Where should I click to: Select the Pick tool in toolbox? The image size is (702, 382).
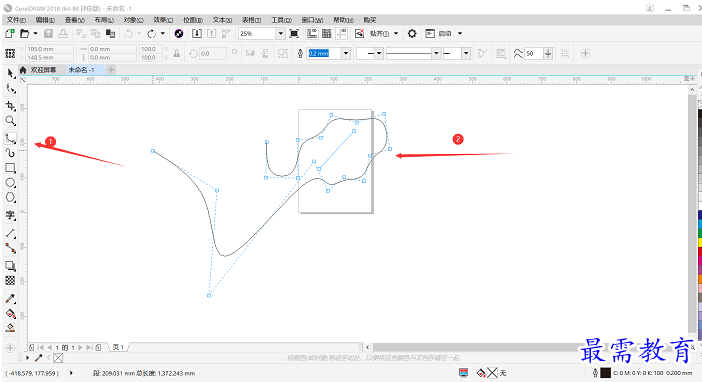pyautogui.click(x=10, y=73)
